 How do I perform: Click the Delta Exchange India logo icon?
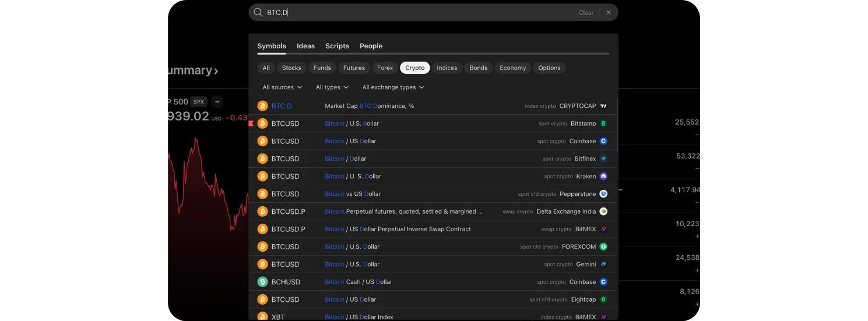(x=603, y=211)
